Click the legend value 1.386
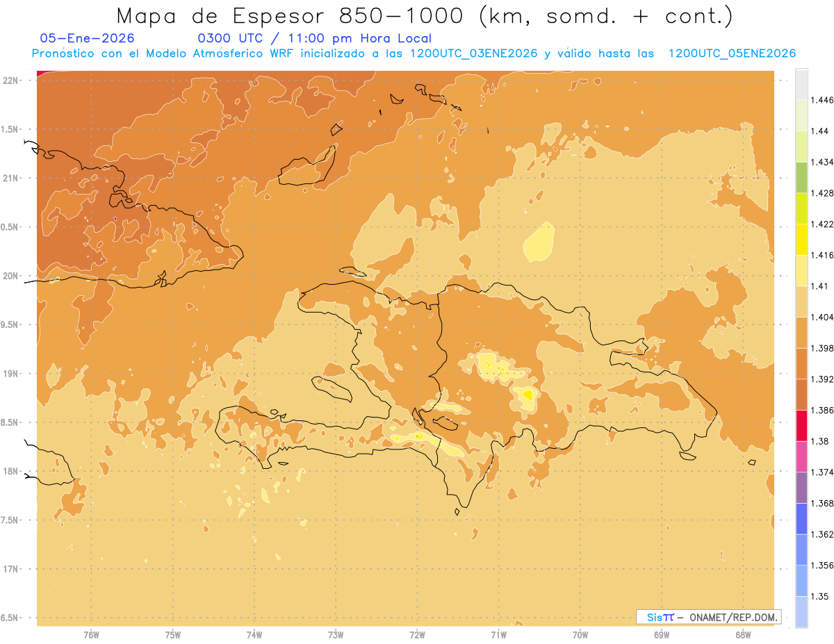This screenshot has height=644, width=834. click(822, 411)
